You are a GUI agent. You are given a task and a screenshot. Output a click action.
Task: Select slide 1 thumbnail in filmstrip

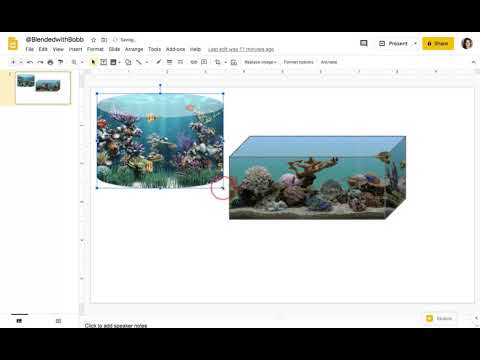coord(43,88)
